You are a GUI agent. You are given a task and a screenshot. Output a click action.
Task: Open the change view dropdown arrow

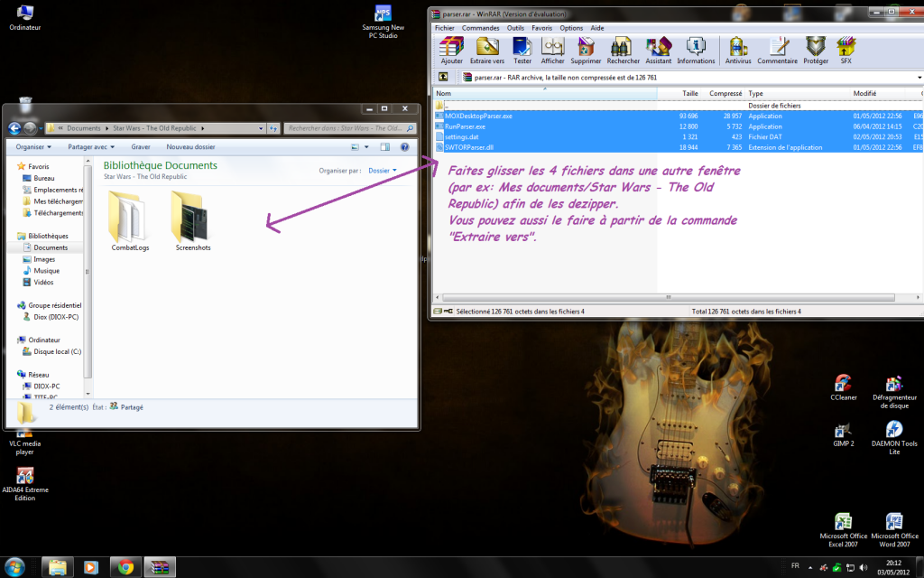(x=366, y=147)
